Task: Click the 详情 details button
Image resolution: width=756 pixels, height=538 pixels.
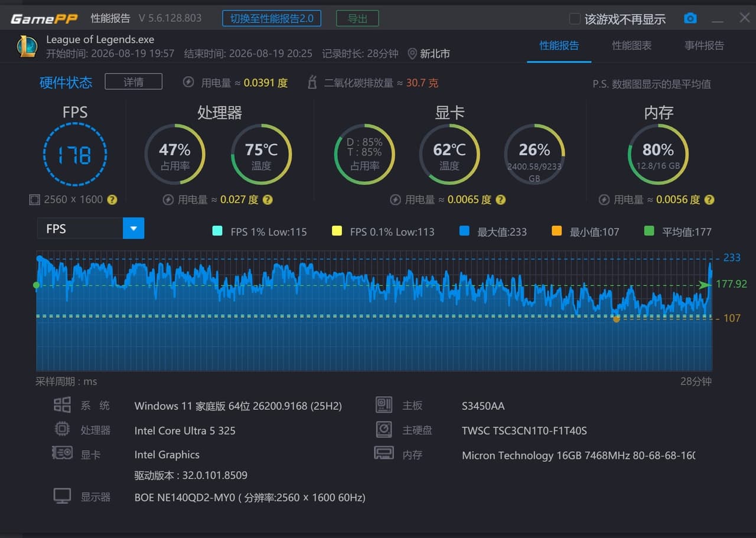Action: 133,82
